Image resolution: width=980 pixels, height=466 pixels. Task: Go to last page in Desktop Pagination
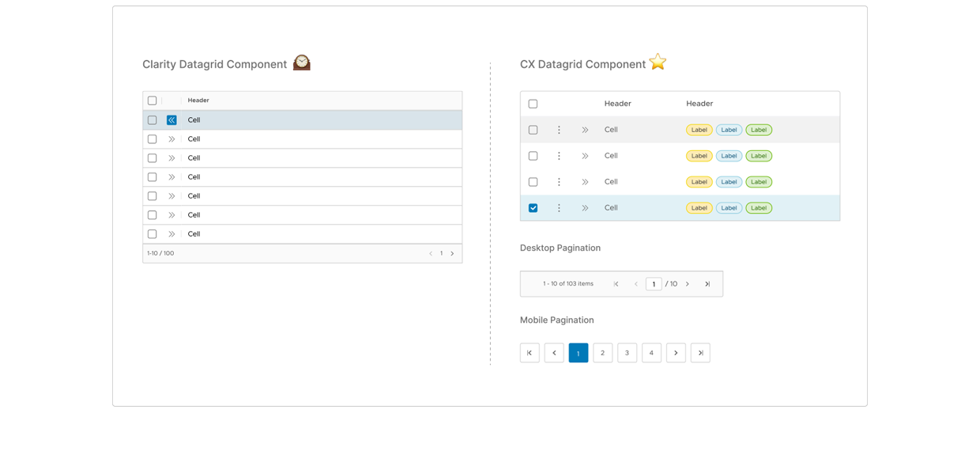(707, 284)
